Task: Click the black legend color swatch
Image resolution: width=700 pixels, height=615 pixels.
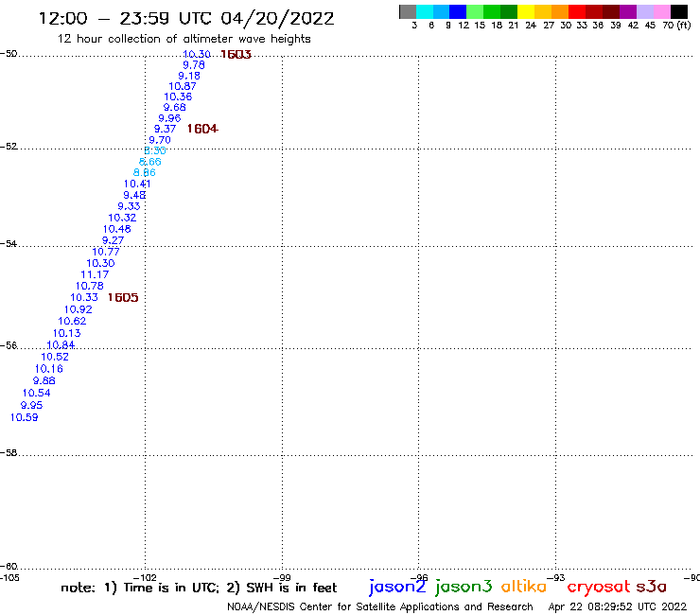Action: pyautogui.click(x=679, y=11)
